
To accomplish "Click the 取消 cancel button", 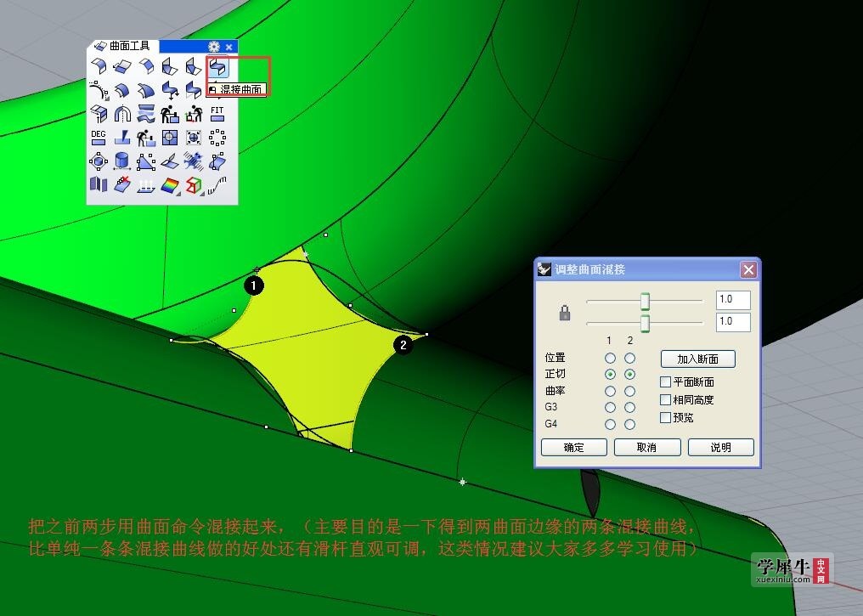I will pyautogui.click(x=647, y=447).
